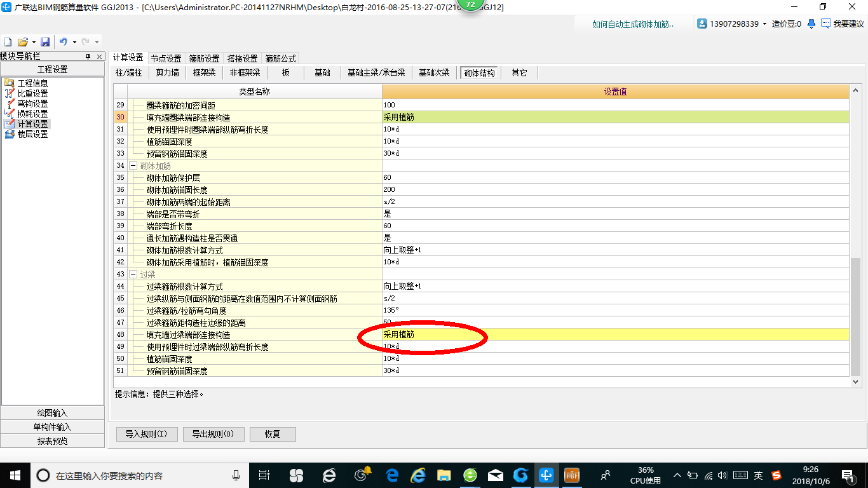The width and height of the screenshot is (868, 488).
Task: Click the notification bell icon
Action: (811, 24)
